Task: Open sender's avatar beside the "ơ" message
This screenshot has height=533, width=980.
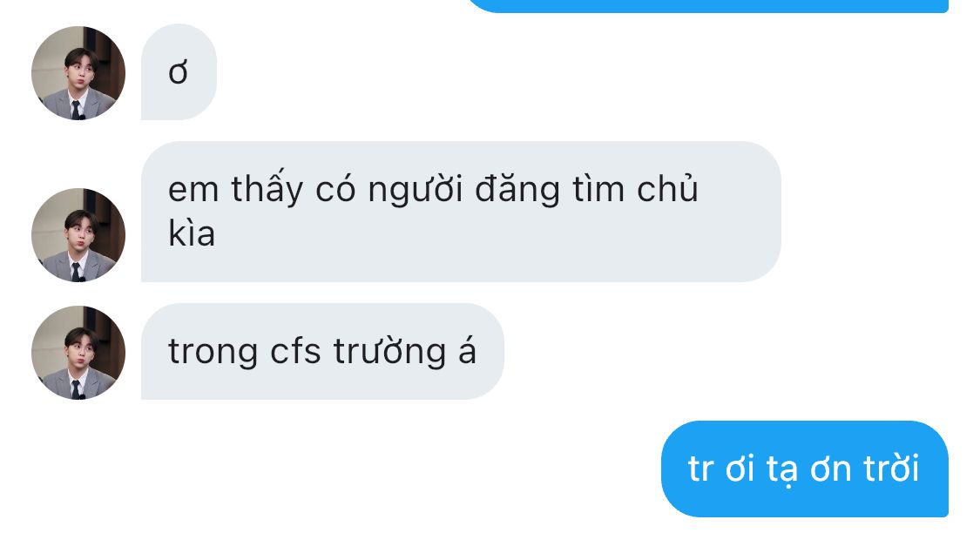Action: click(x=78, y=73)
